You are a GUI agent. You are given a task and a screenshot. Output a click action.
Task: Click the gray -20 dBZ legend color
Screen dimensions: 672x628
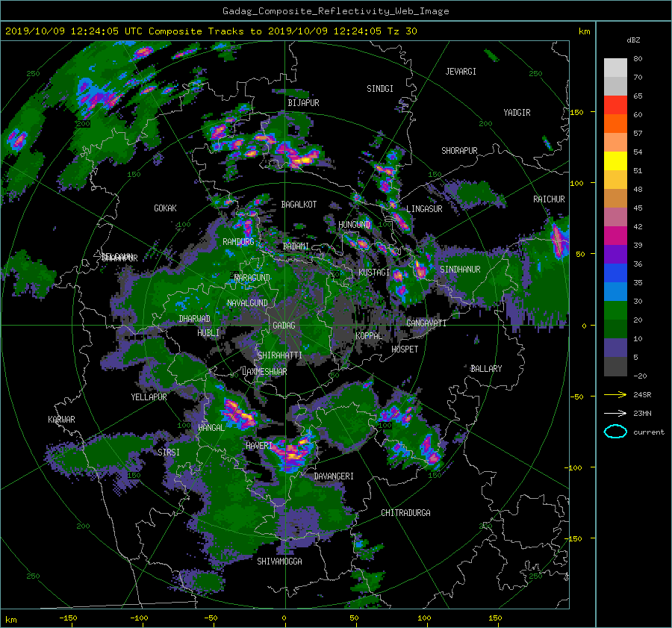point(615,367)
